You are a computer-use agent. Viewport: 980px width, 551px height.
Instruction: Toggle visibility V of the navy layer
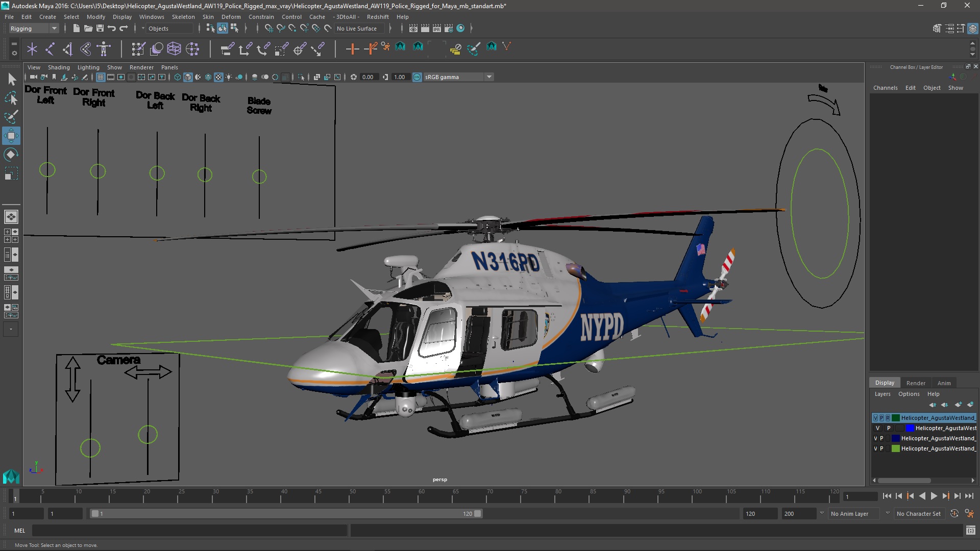(x=876, y=438)
